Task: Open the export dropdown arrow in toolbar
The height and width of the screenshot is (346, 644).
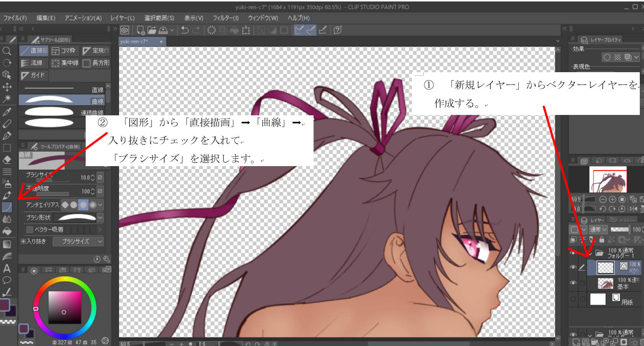Action: coord(172,30)
